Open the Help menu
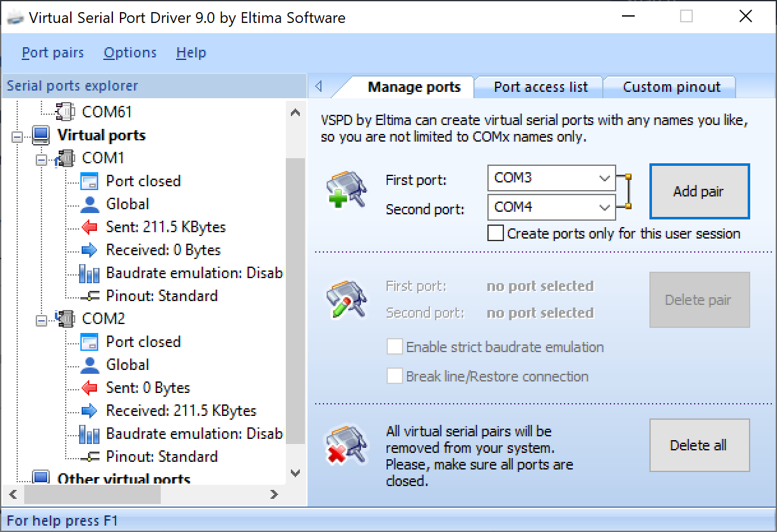The image size is (777, 532). [191, 53]
